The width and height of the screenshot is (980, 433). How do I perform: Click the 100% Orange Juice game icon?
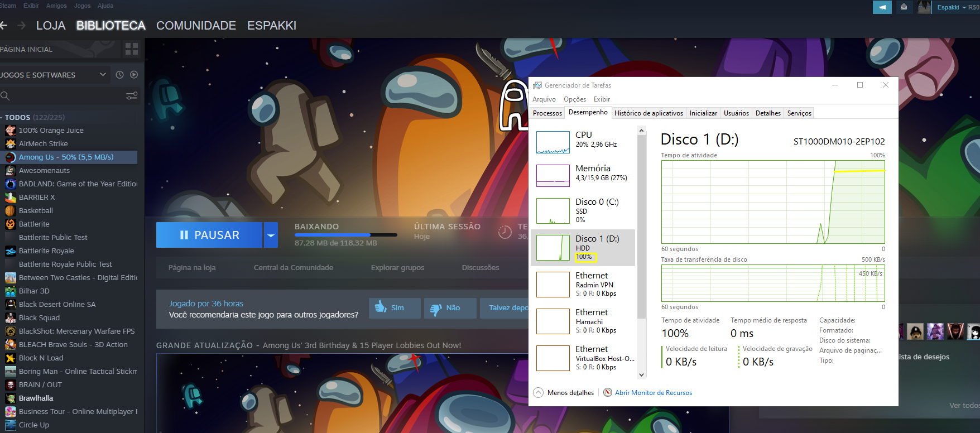click(x=11, y=131)
